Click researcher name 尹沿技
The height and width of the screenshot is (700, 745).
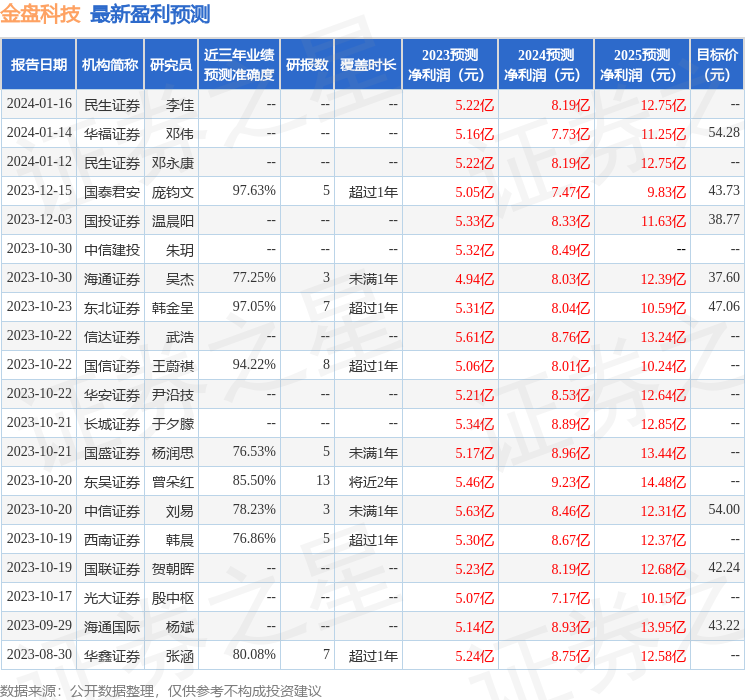[x=173, y=395]
